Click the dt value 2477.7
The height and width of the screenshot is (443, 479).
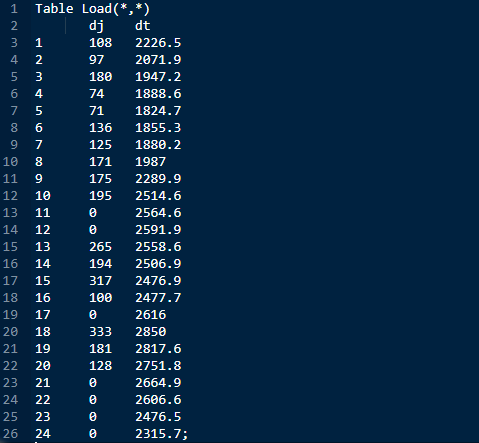point(158,298)
